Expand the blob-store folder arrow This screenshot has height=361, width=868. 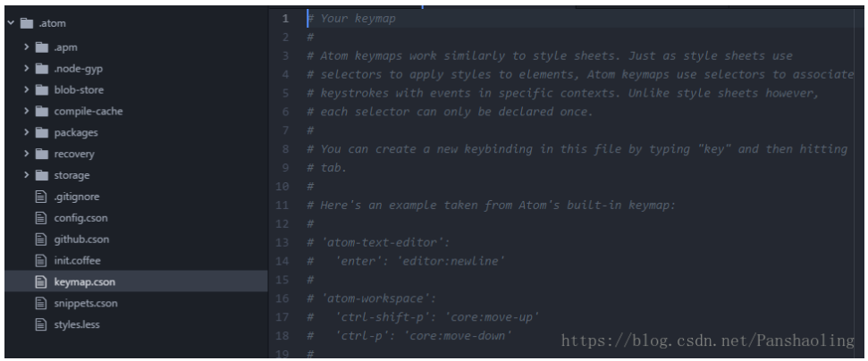click(26, 89)
